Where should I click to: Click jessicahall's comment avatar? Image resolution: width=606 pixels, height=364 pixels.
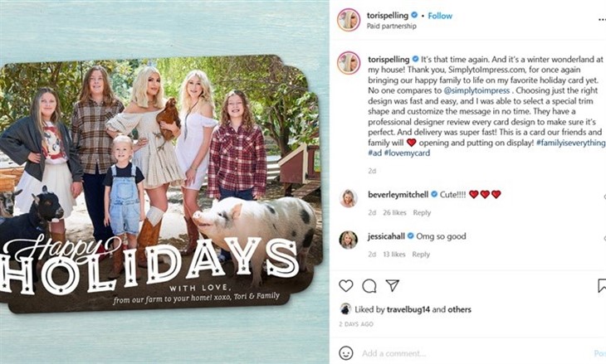(x=348, y=240)
